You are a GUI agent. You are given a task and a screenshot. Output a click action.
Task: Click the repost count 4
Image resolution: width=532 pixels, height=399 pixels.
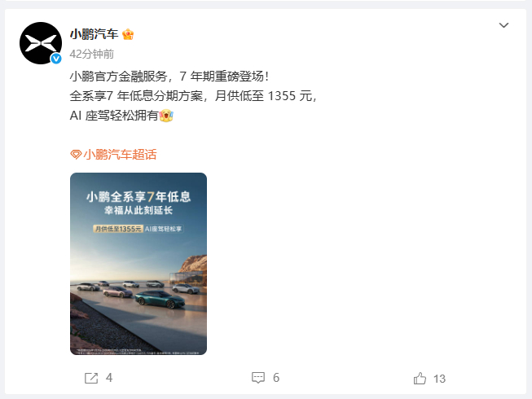click(109, 378)
